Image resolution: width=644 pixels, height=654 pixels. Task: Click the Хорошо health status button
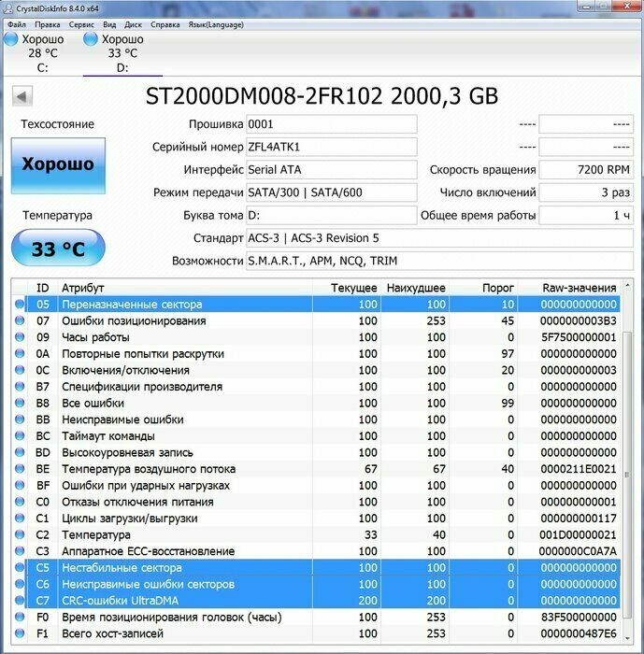[x=58, y=165]
